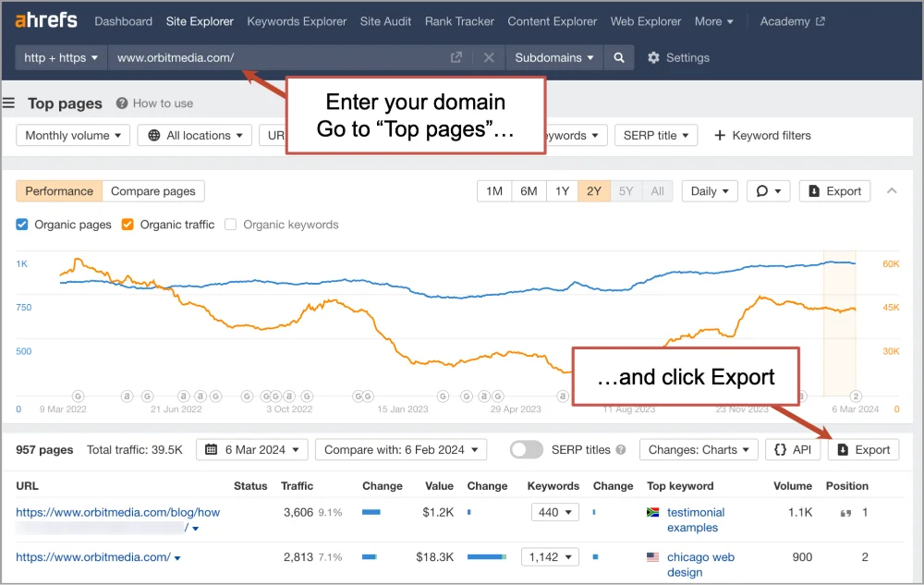Viewport: 924px width, 585px height.
Task: Switch to Compare pages tab
Action: 153,191
